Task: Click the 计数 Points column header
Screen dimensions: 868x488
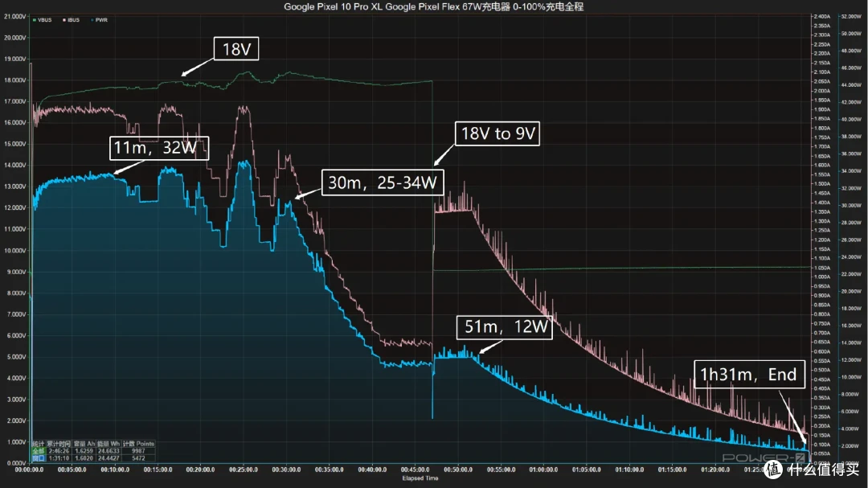Action: click(138, 445)
